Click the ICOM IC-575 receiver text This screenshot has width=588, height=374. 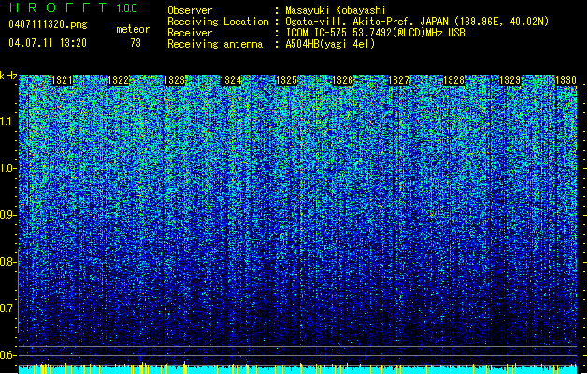tap(375, 33)
